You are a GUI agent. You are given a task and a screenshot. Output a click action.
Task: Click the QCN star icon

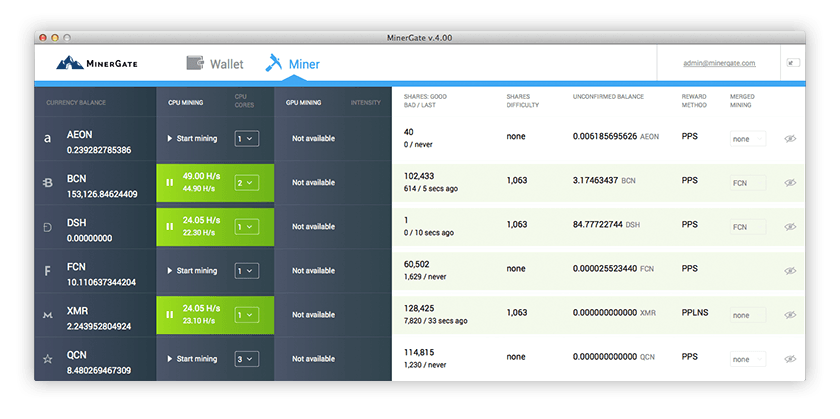click(x=47, y=359)
